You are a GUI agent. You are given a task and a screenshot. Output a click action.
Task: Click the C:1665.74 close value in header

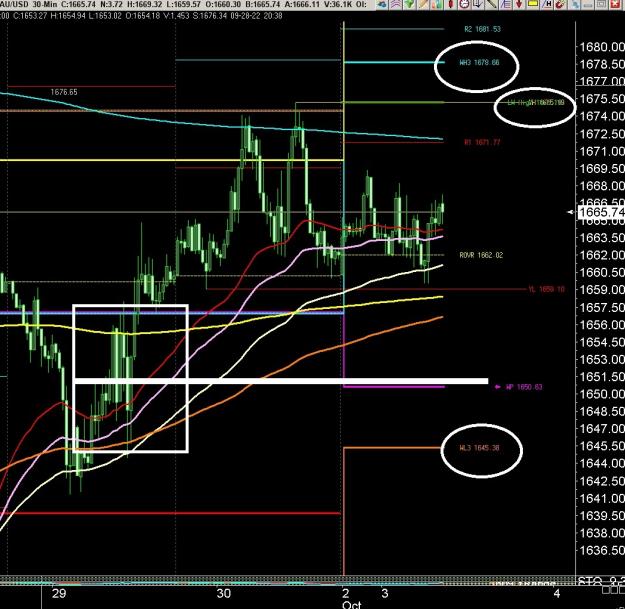tap(79, 4)
